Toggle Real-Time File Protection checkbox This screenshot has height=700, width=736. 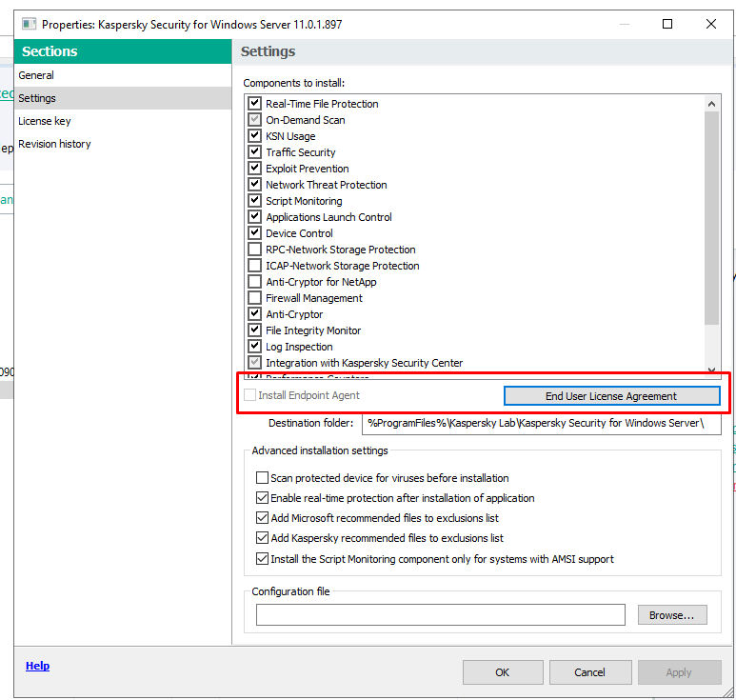(254, 103)
